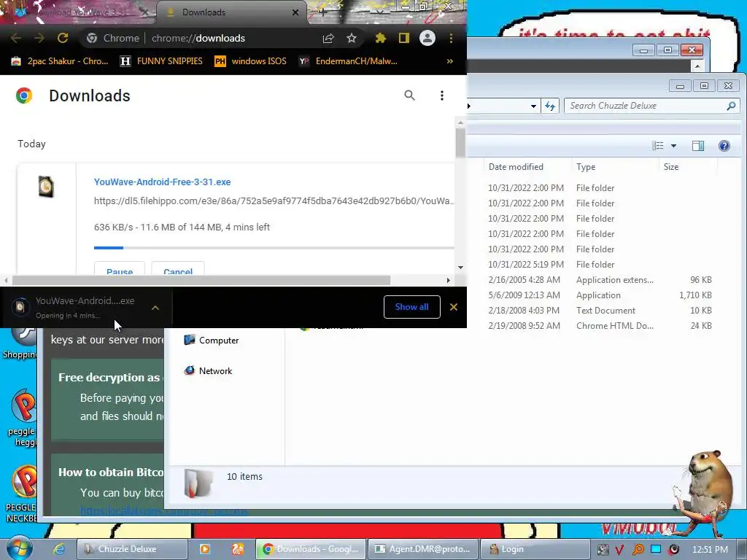The width and height of the screenshot is (747, 560).
Task: Click the vertical scrollbar in Downloads page
Action: 460,143
